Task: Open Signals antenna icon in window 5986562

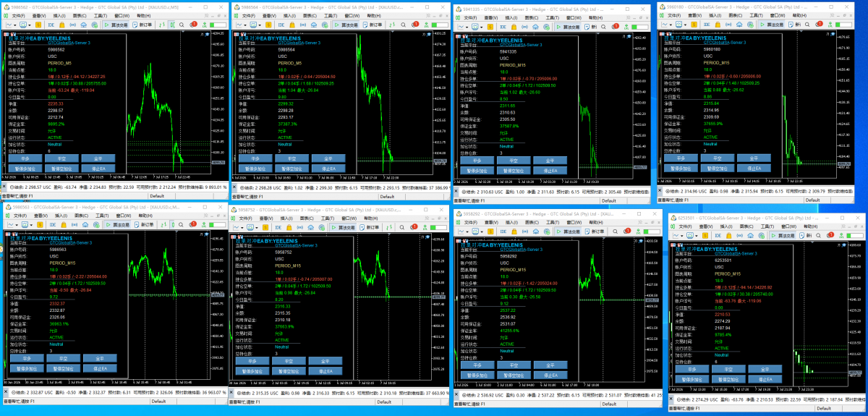Action: (72, 25)
